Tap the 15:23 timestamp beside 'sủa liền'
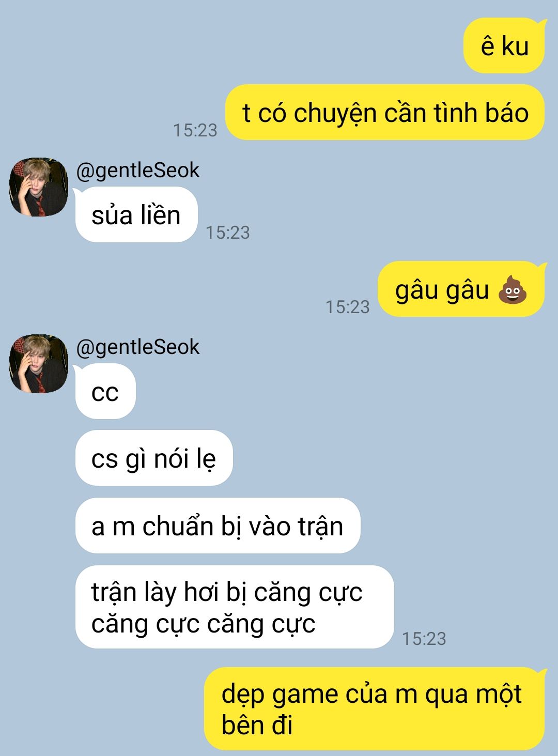The image size is (558, 756). click(228, 233)
